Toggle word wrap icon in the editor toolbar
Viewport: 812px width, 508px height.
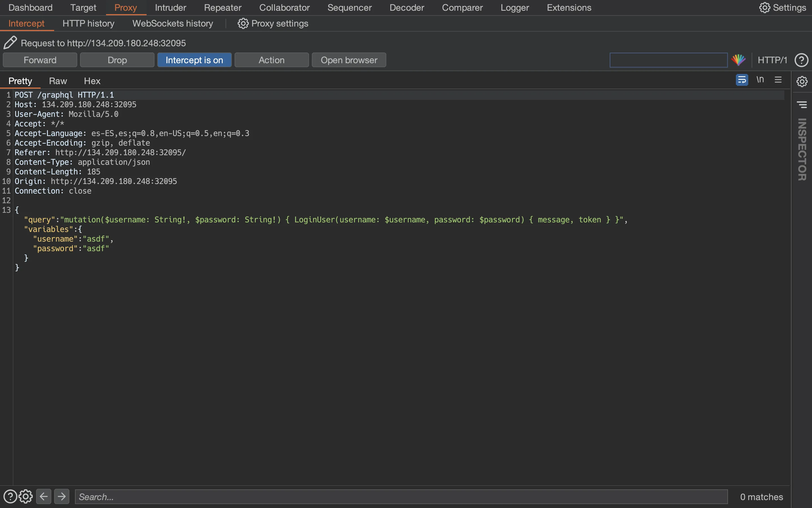pyautogui.click(x=742, y=80)
